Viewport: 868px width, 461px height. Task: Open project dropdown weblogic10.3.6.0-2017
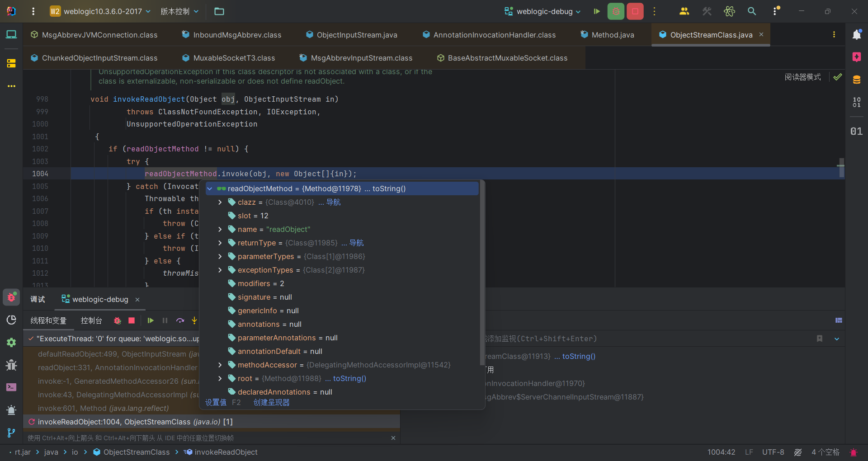[x=100, y=11]
